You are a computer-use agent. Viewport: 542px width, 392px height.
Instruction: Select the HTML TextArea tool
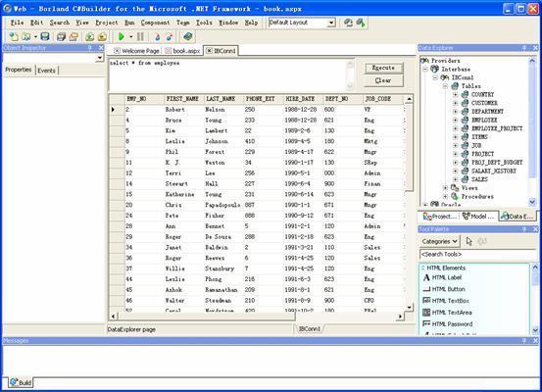(448, 313)
